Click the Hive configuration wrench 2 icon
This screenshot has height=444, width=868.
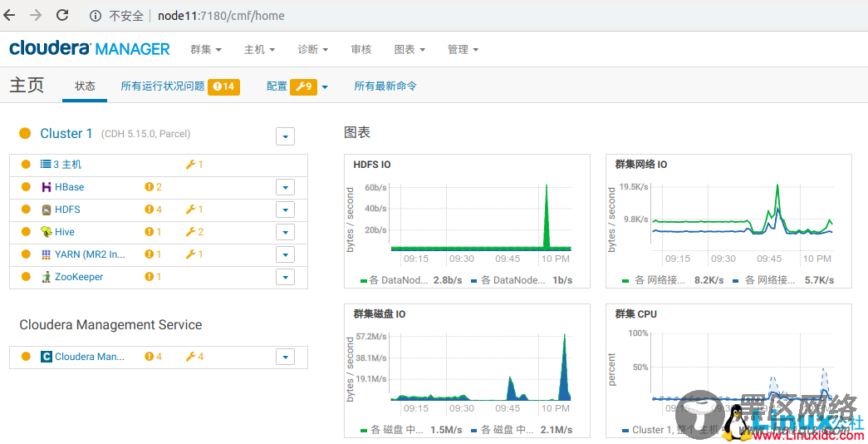tap(194, 232)
